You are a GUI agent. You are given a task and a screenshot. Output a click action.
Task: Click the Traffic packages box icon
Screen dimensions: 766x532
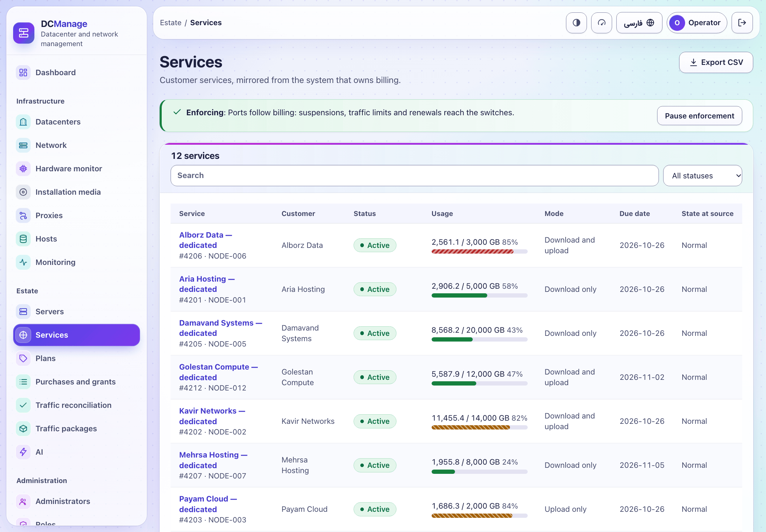[x=23, y=429]
